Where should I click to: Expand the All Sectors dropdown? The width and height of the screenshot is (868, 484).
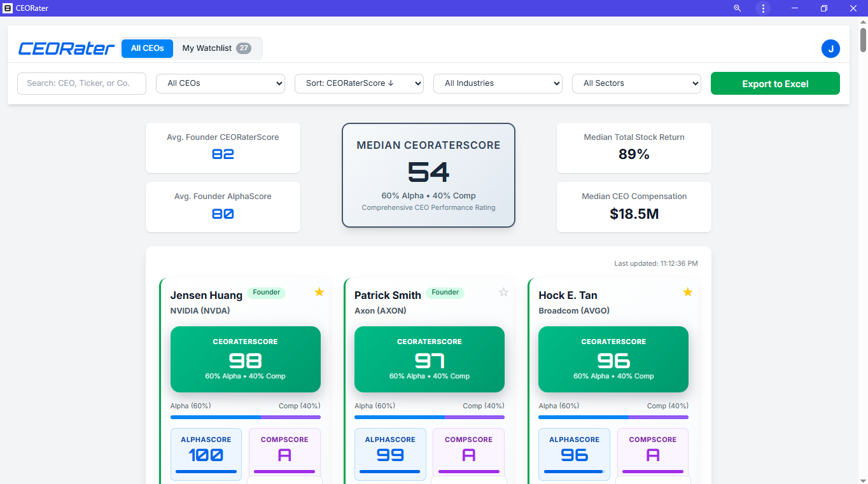coord(636,83)
